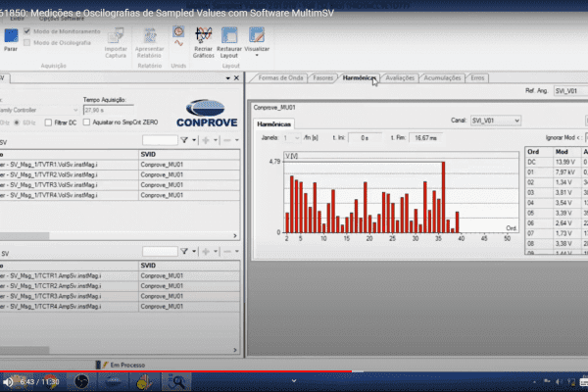The image size is (588, 392).
Task: Toggle Modo de Monitoramento checkbox
Action: [27, 32]
